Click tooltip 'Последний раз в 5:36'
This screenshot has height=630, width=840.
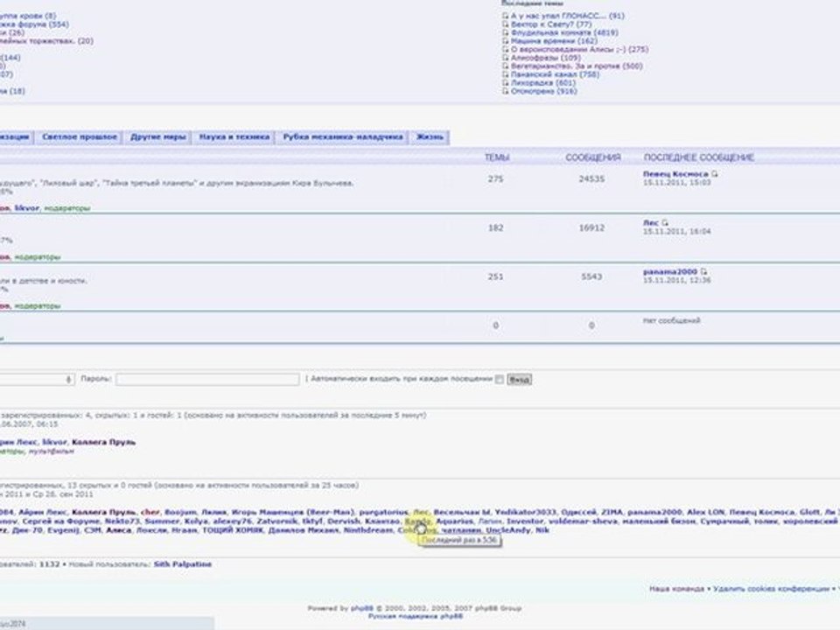point(459,541)
